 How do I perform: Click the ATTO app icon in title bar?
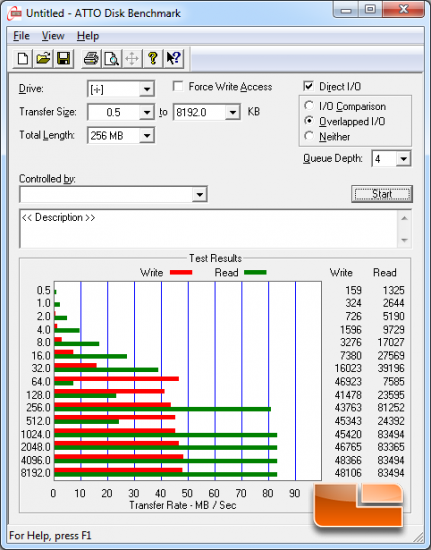(x=15, y=14)
